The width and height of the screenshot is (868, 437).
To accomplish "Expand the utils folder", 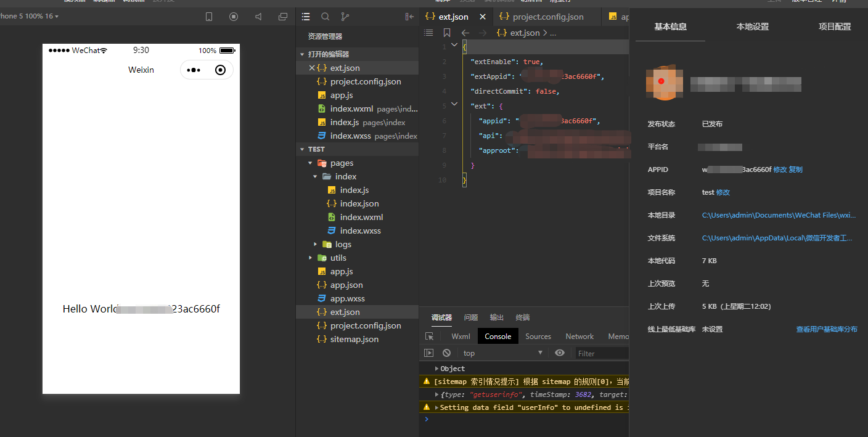I will tap(310, 258).
